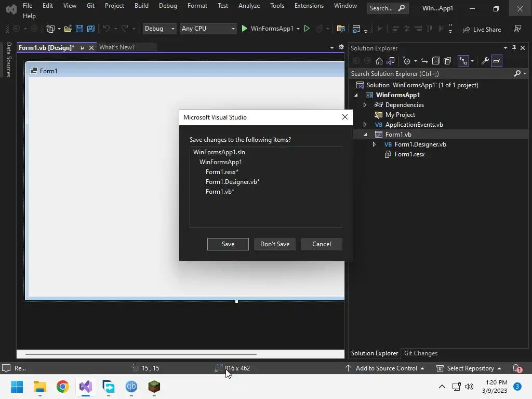The width and height of the screenshot is (532, 399).
Task: Click the Open File folder icon
Action: pyautogui.click(x=68, y=29)
